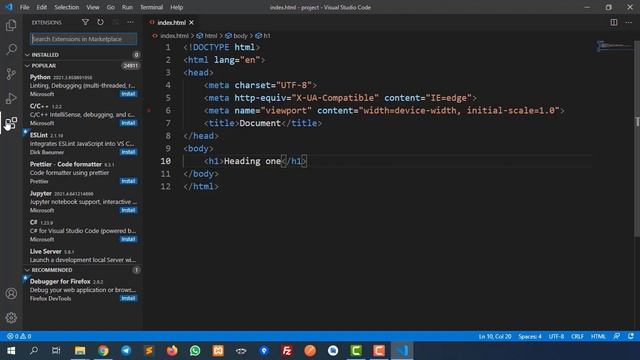This screenshot has width=640, height=360.
Task: Open Firefox from the taskbar
Action: (172, 351)
